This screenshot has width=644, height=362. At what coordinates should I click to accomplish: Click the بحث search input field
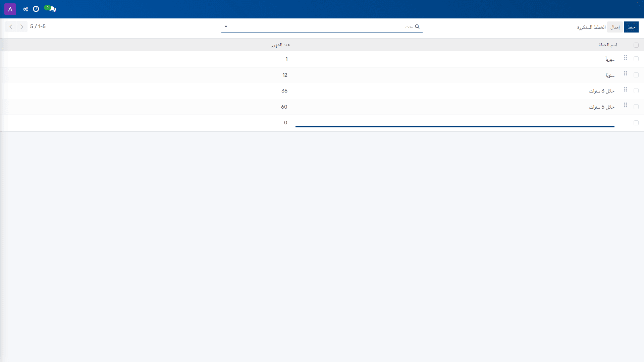(x=322, y=26)
